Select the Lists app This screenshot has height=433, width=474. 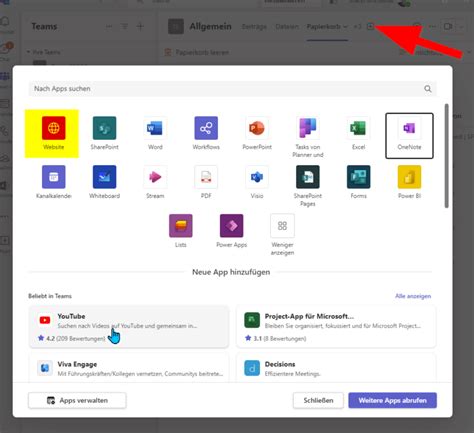coord(181,231)
